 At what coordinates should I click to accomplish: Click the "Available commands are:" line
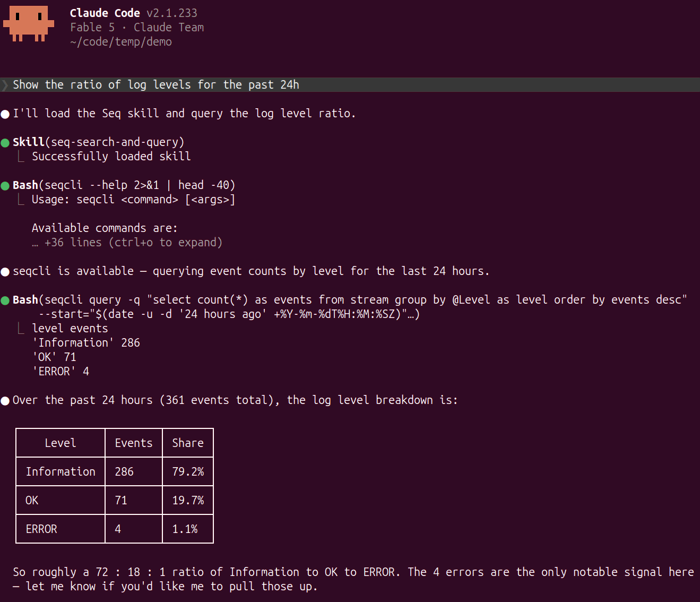pos(105,228)
